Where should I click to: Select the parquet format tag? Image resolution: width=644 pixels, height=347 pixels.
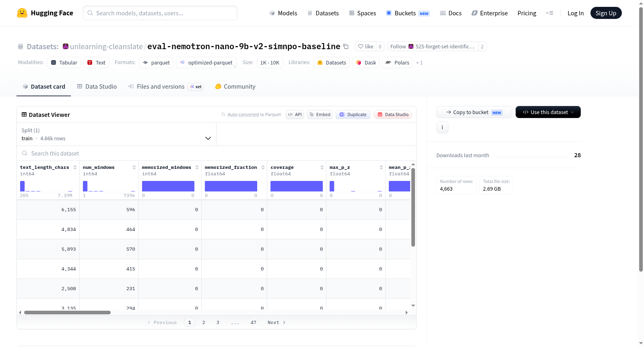[156, 62]
